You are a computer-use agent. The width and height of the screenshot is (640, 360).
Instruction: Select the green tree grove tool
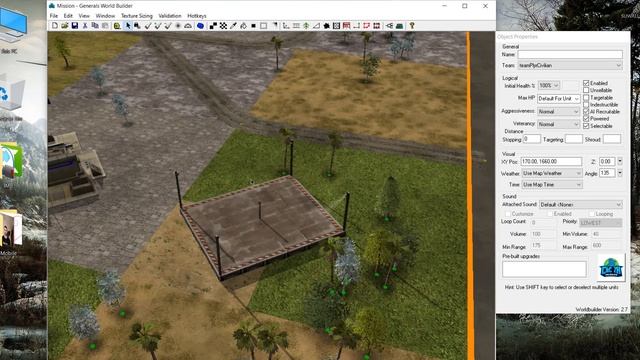click(x=306, y=26)
